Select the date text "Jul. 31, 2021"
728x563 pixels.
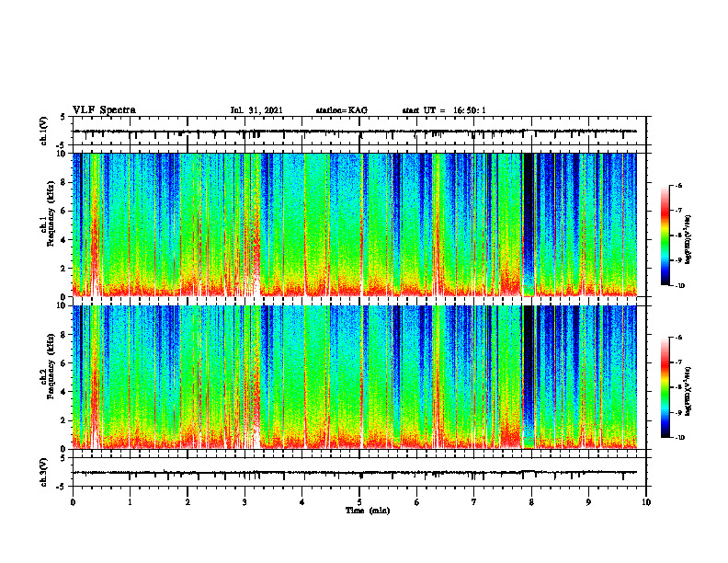[x=256, y=110]
